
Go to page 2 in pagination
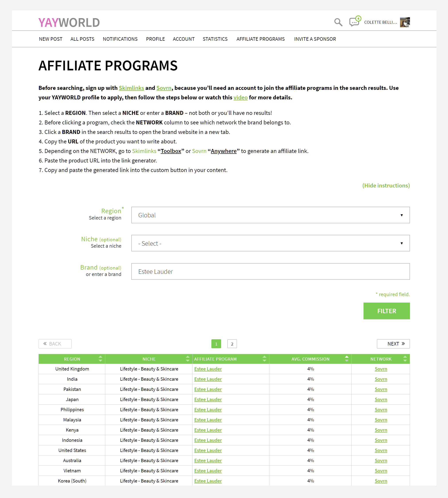click(232, 344)
